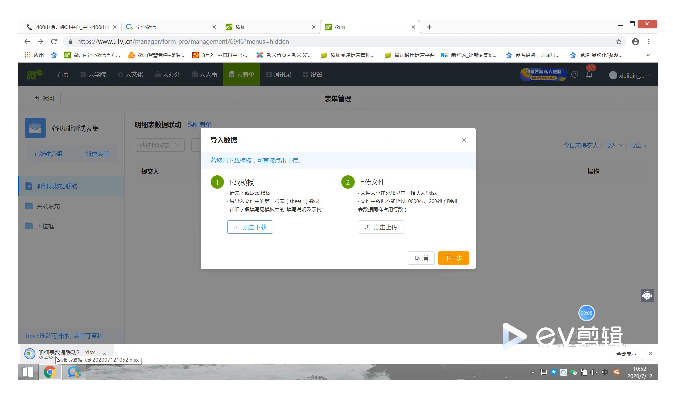Switch to the second Chrome tab

171,27
